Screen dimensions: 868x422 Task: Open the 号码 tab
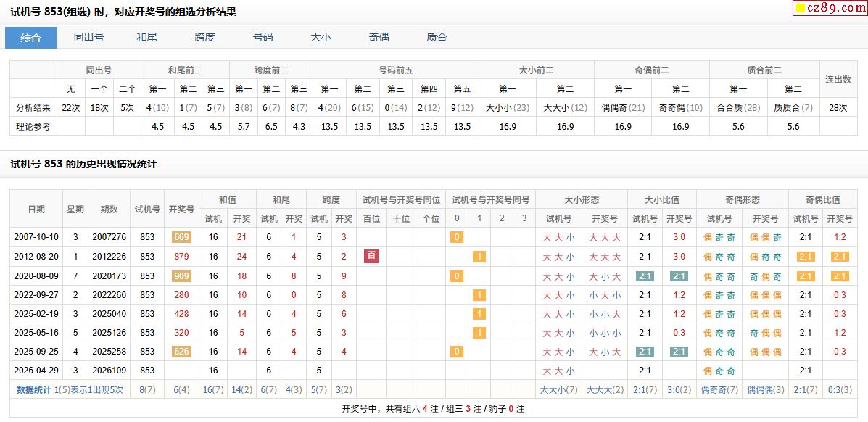pyautogui.click(x=263, y=38)
